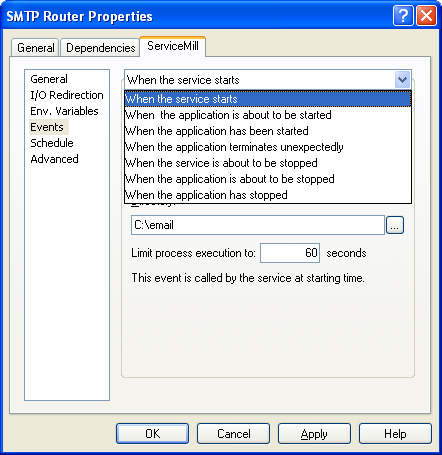The image size is (442, 455).
Task: Show the Advanced settings section
Action: click(x=54, y=159)
